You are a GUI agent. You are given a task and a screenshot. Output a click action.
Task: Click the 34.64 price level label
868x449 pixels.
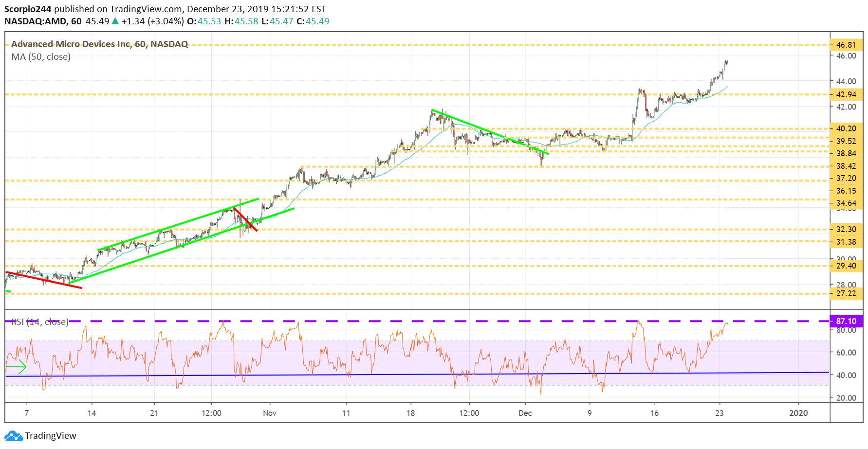pyautogui.click(x=846, y=203)
